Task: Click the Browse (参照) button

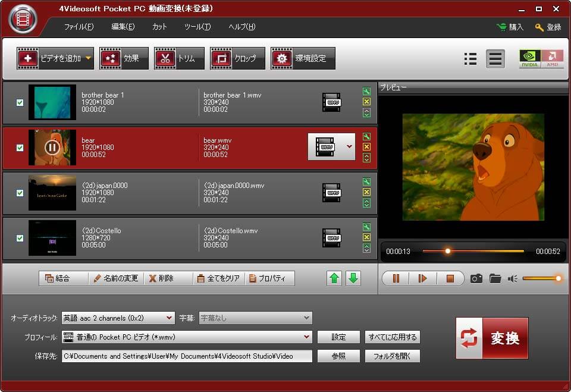Action: pyautogui.click(x=338, y=356)
